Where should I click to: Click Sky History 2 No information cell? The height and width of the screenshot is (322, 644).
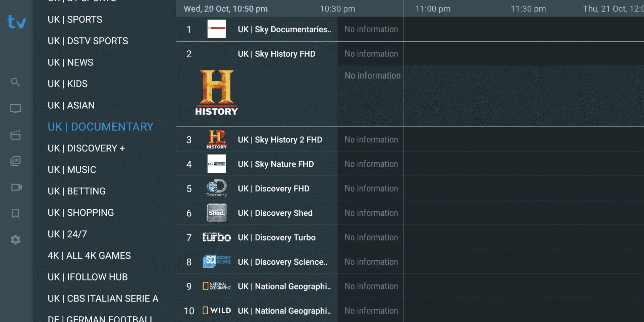371,140
